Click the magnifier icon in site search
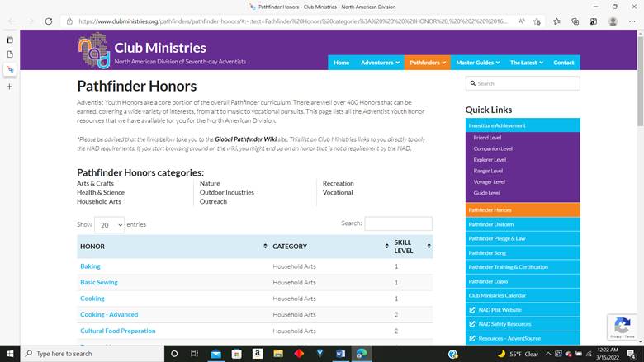Screen dimensions: 644x362 [x=473, y=83]
